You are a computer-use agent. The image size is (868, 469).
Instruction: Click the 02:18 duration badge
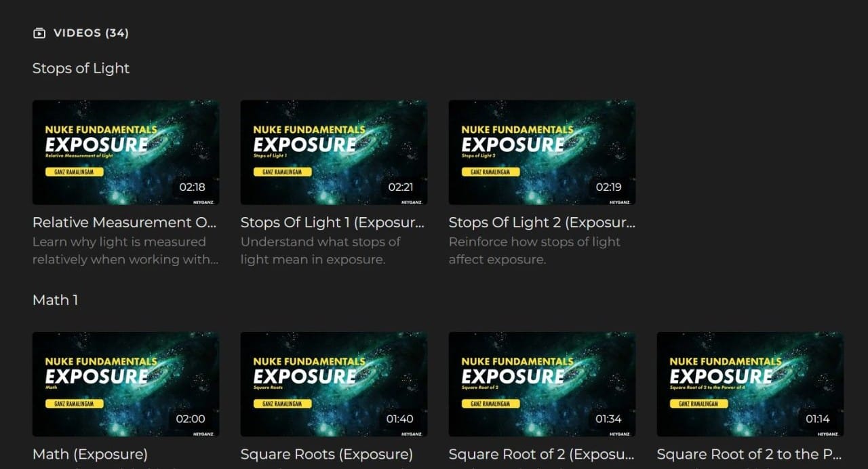(x=192, y=187)
